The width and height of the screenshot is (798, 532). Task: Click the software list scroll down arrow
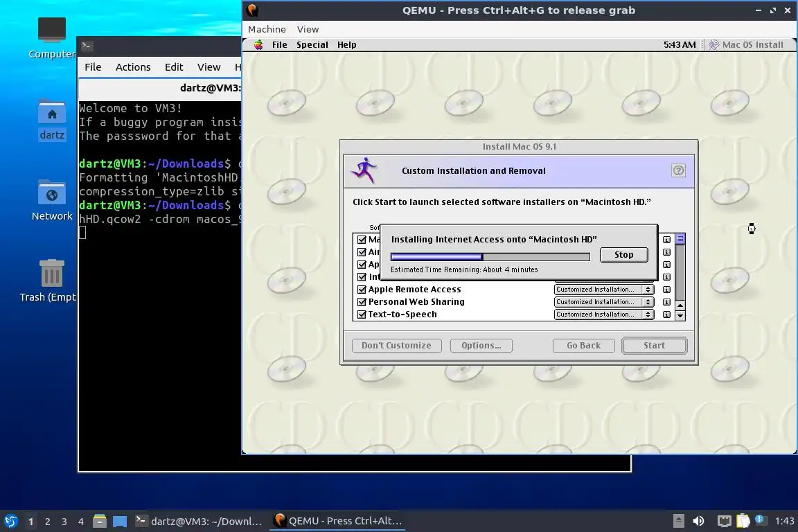point(680,315)
